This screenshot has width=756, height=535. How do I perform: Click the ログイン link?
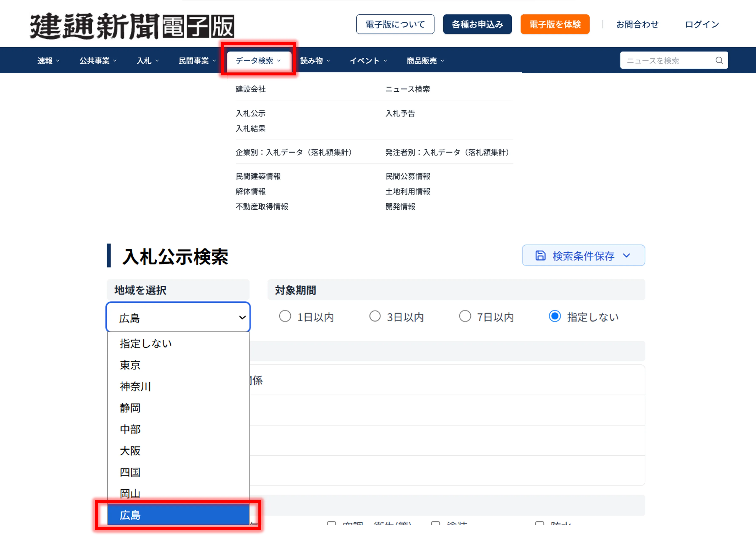click(x=702, y=24)
